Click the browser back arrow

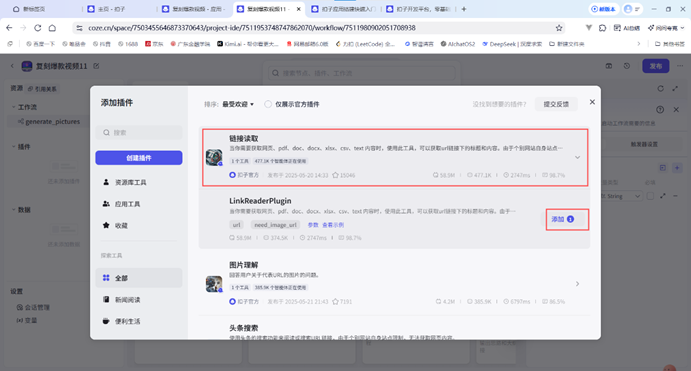pyautogui.click(x=9, y=28)
